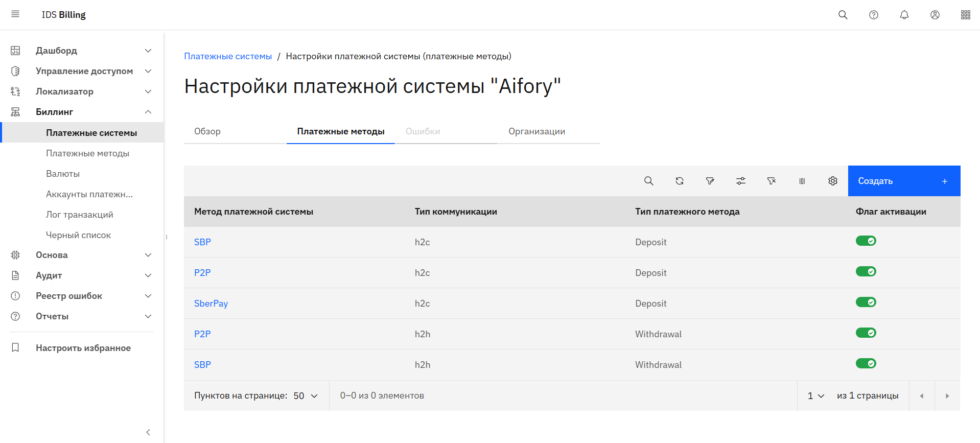This screenshot has width=980, height=443.
Task: Click the Создать button
Action: click(903, 181)
